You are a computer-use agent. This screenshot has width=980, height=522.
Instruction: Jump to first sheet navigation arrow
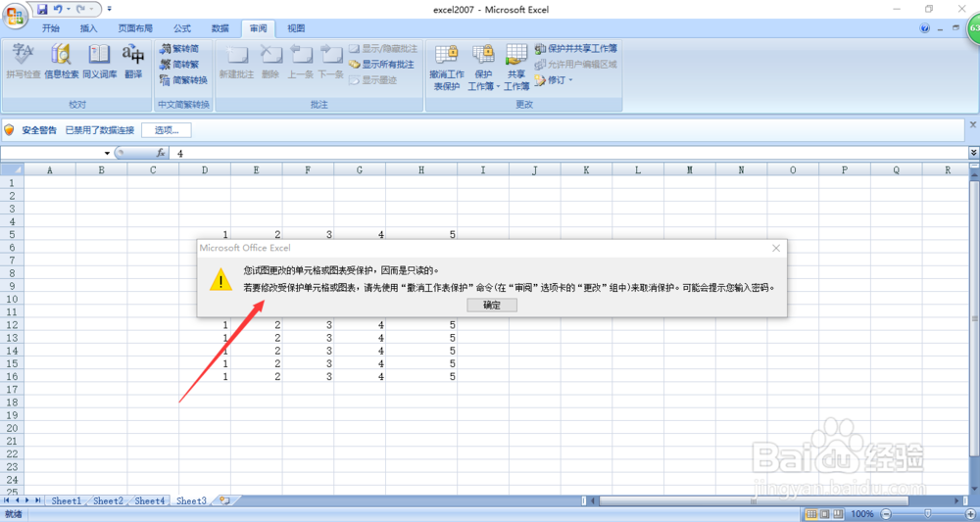coord(7,500)
